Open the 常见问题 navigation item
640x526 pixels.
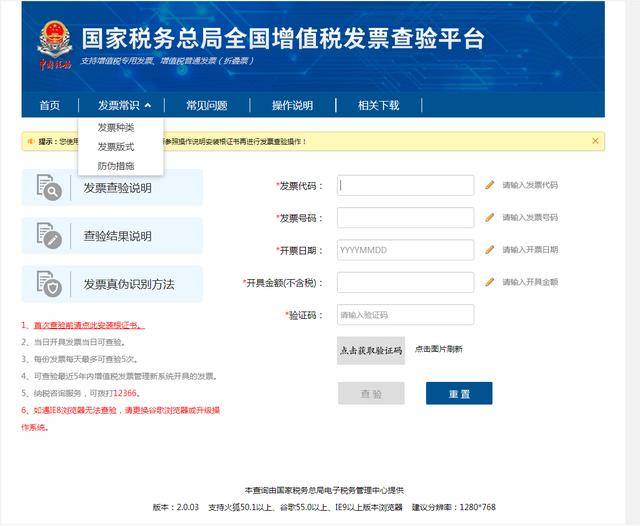click(x=207, y=106)
